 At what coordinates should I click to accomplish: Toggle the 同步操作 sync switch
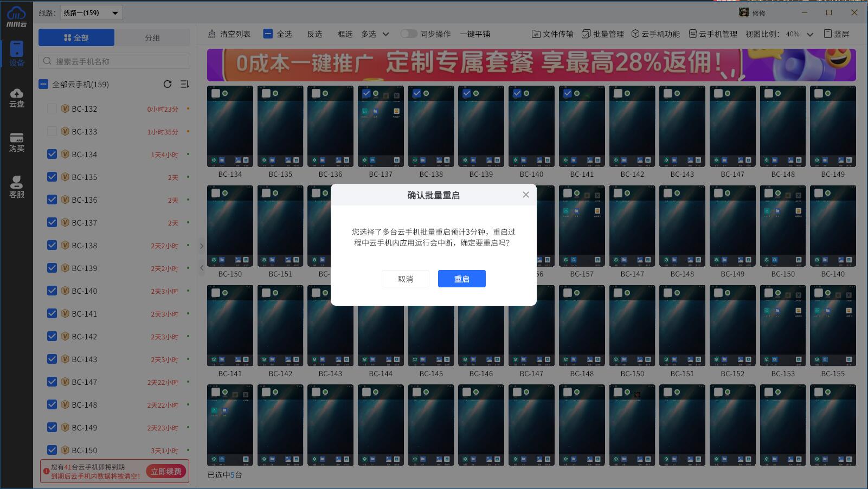click(408, 34)
